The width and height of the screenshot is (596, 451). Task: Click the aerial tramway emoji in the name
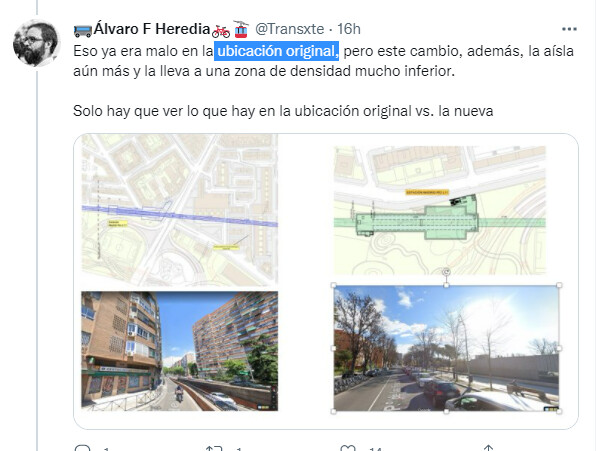coord(241,29)
